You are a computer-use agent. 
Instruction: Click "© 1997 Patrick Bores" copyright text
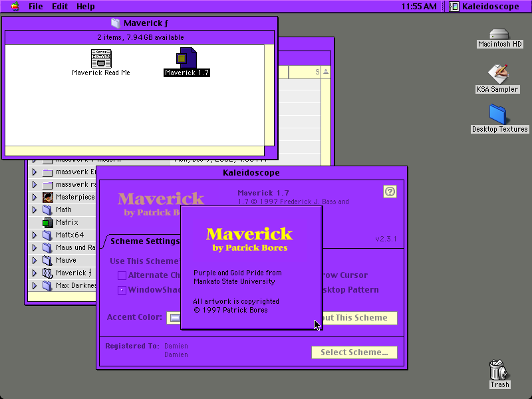coord(230,310)
